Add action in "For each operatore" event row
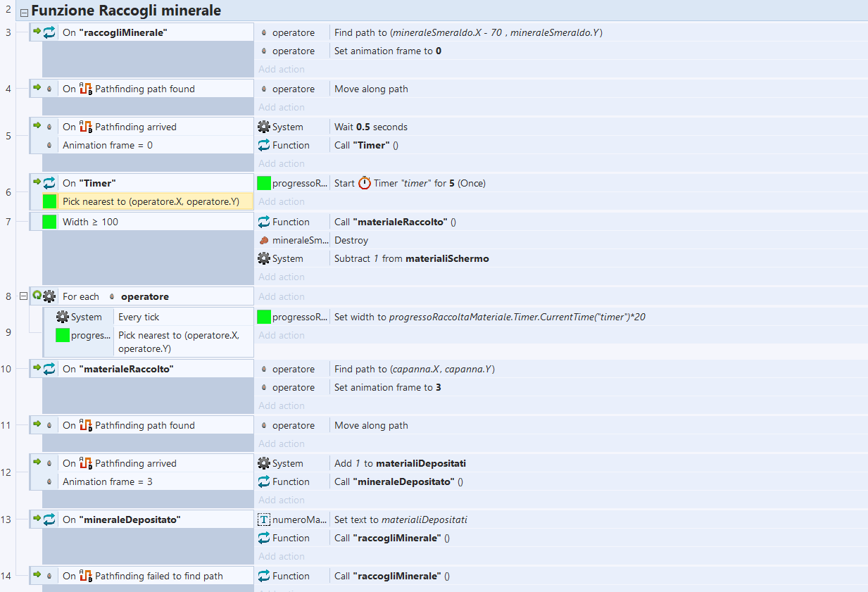The height and width of the screenshot is (592, 868). (x=282, y=296)
